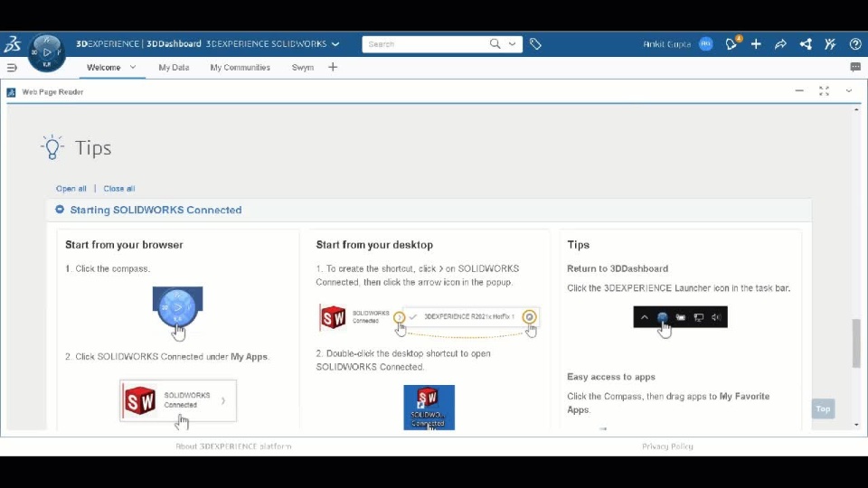This screenshot has height=488, width=868.
Task: Switch to the My Communities tab
Action: (x=241, y=68)
